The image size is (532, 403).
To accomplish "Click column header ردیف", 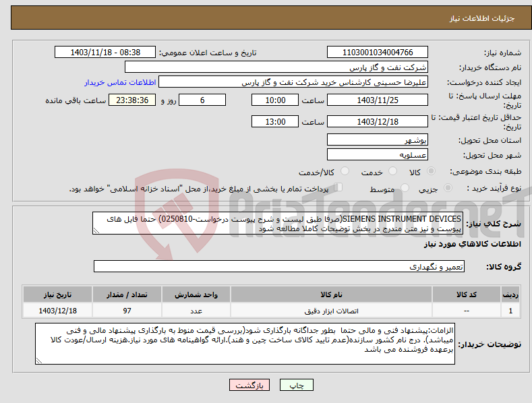I will pos(510,294).
